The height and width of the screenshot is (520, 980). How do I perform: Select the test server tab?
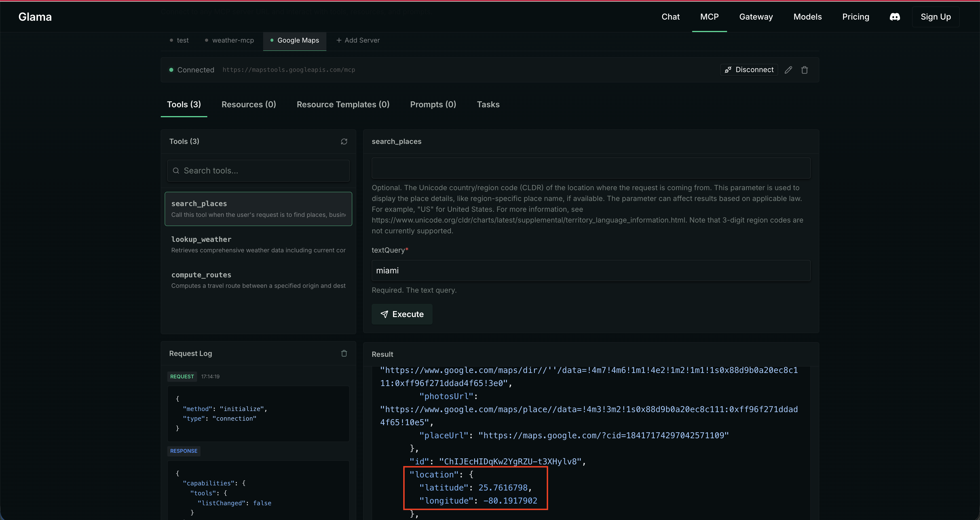183,40
